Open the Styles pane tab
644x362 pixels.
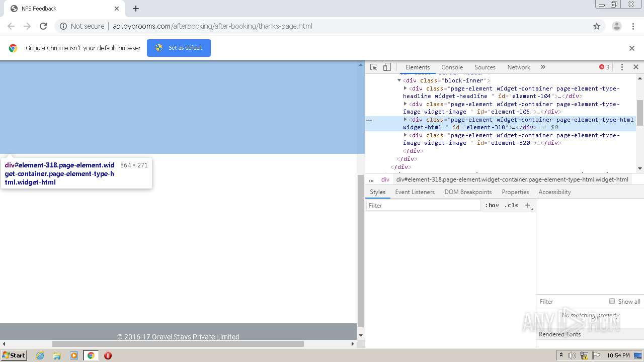click(377, 192)
